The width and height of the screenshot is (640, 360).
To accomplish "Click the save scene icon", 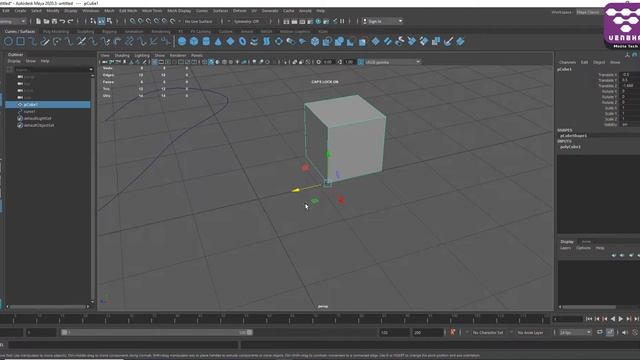I will (x=54, y=21).
